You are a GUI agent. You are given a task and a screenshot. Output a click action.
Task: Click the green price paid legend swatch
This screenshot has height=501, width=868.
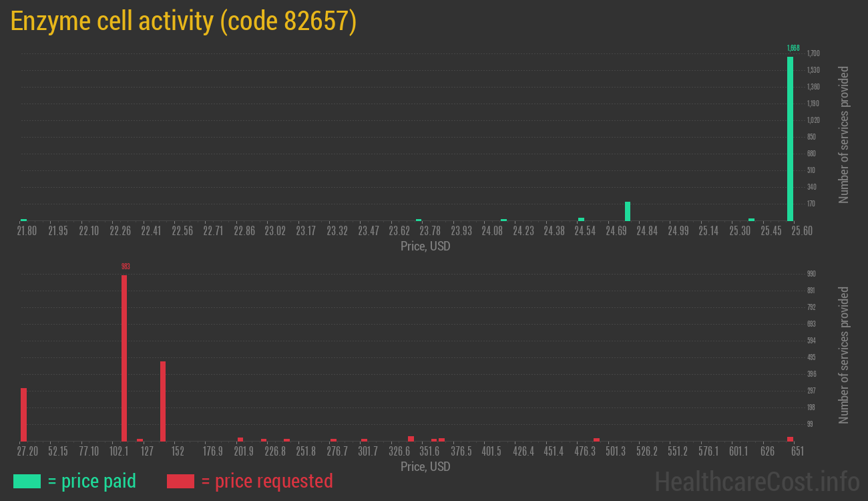pyautogui.click(x=27, y=481)
